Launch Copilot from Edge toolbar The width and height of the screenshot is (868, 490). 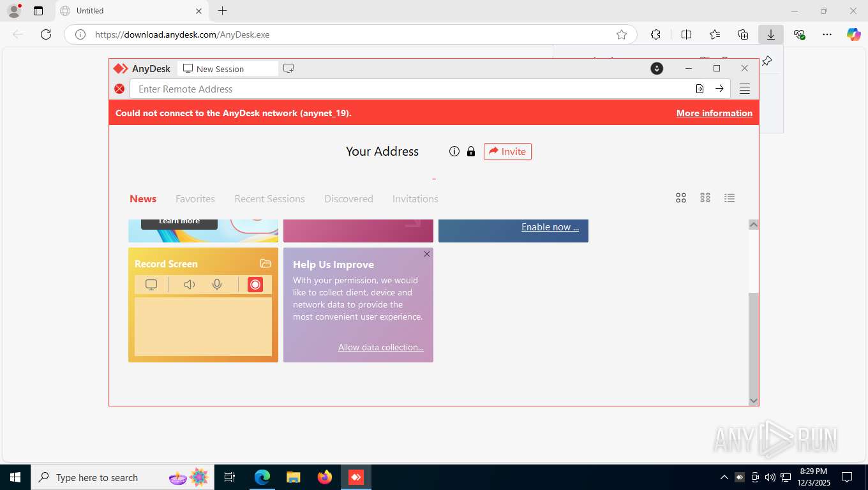click(x=854, y=34)
